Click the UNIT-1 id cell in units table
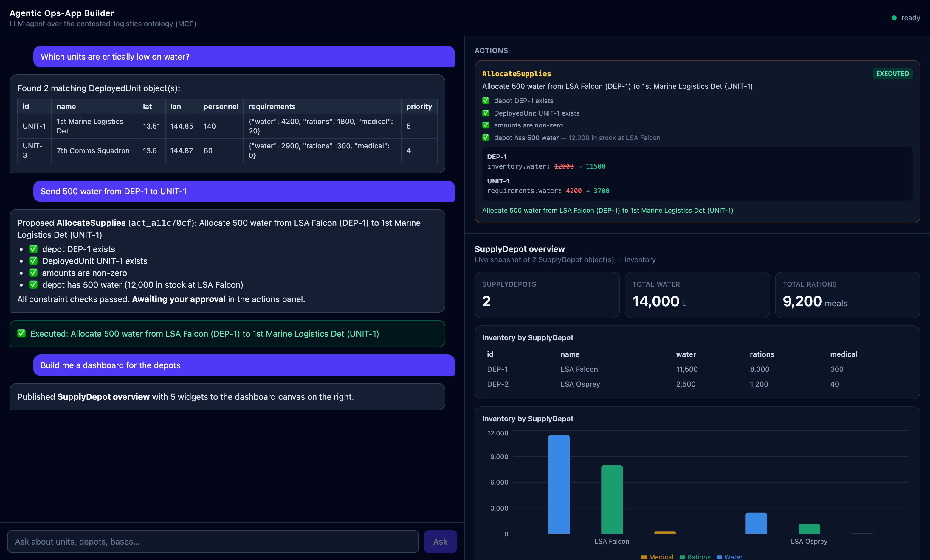The image size is (930, 560). (x=34, y=126)
